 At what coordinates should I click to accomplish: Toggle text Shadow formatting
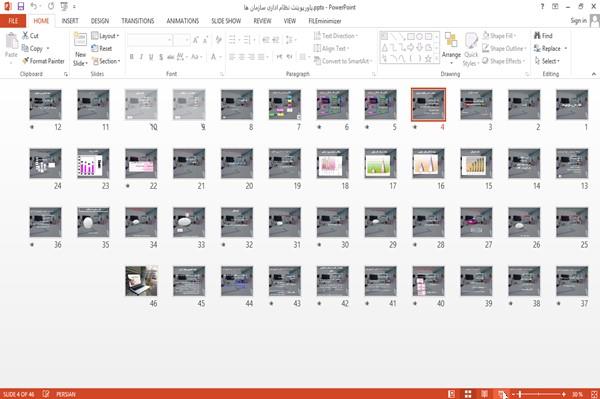(161, 57)
